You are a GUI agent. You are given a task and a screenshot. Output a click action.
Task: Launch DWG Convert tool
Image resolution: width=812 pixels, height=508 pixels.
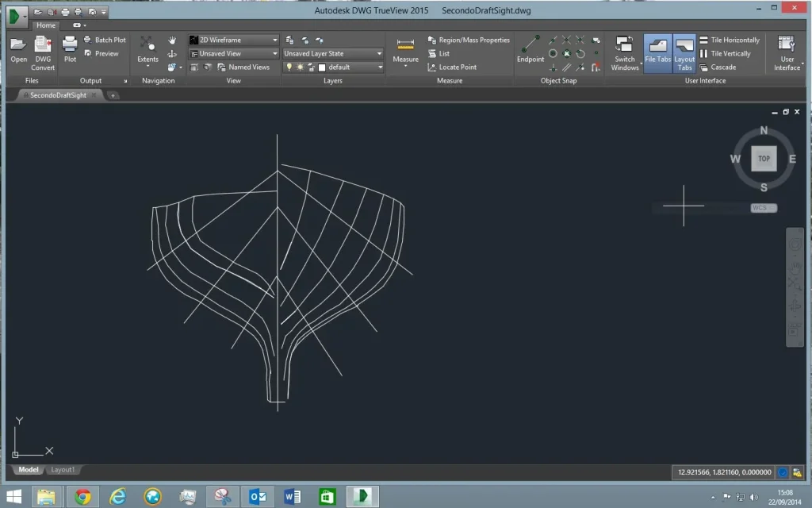[43, 53]
